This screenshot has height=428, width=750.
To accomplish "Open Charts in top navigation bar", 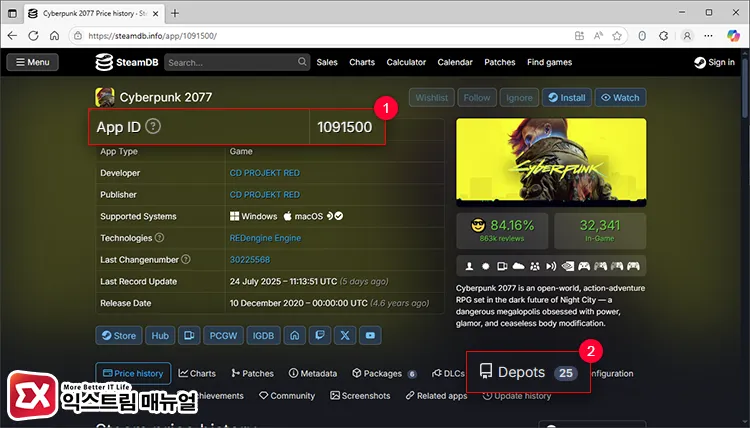I will point(362,62).
